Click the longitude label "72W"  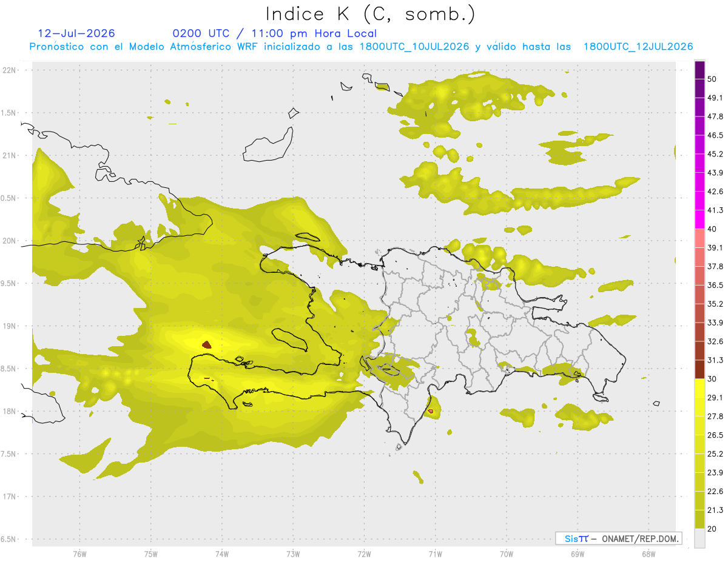point(365,554)
